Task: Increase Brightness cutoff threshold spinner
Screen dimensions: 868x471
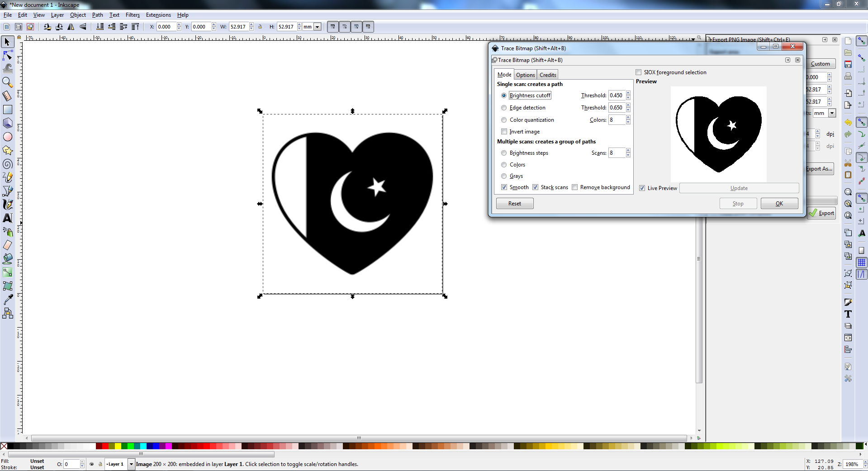Action: [628, 93]
